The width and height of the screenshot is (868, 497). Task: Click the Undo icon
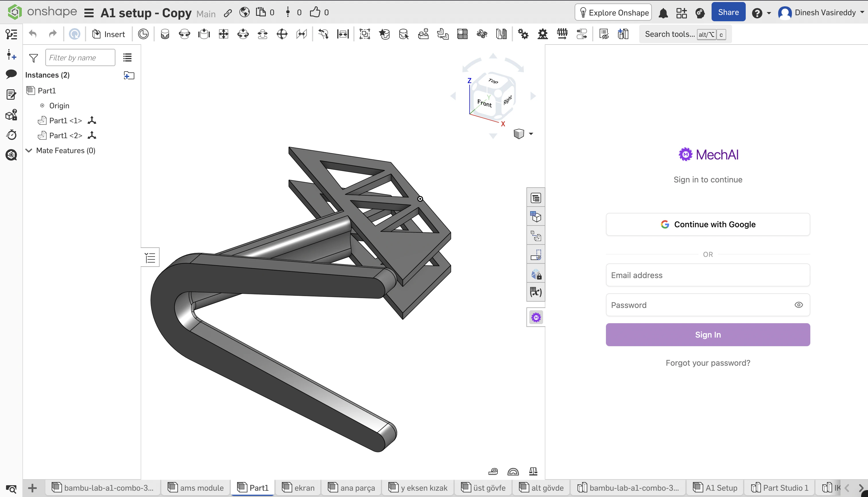click(x=32, y=33)
